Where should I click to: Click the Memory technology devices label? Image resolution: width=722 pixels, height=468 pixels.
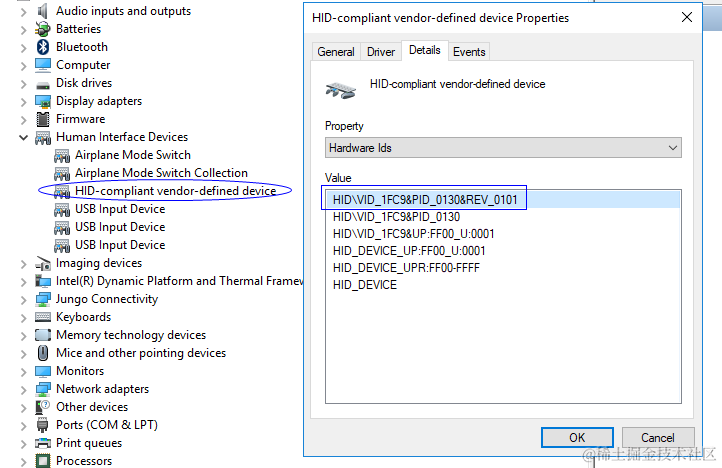(131, 335)
